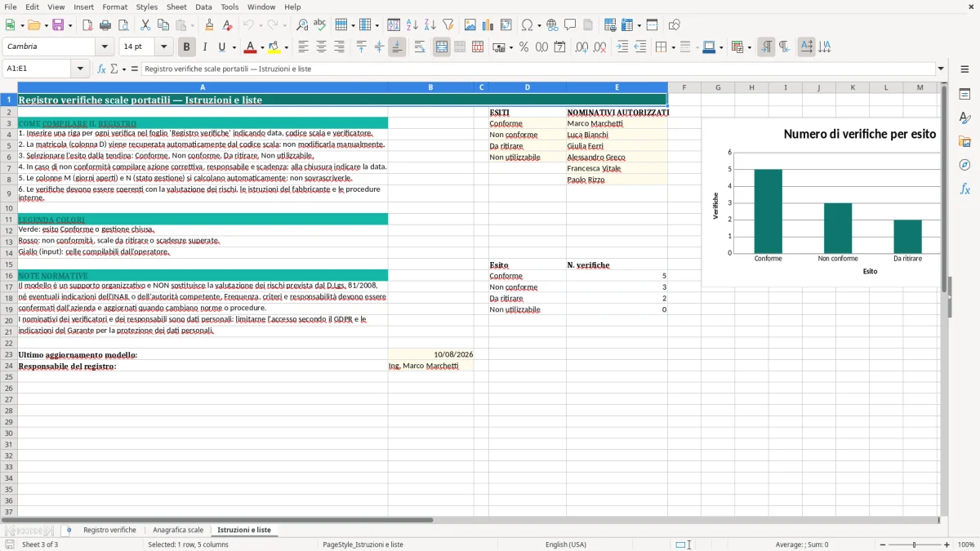Toggle Wrap Text

[x=420, y=47]
